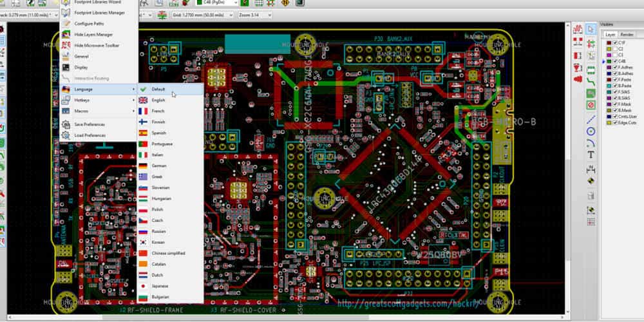
Task: Select the display local ratsnest tool
Action: [591, 55]
